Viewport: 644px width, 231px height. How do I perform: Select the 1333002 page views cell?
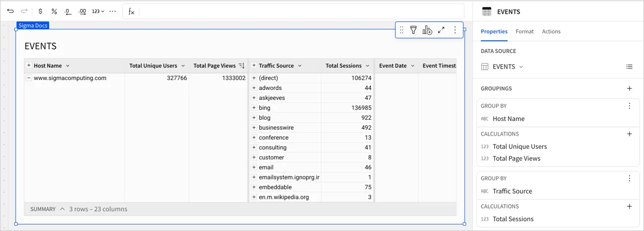click(x=218, y=78)
